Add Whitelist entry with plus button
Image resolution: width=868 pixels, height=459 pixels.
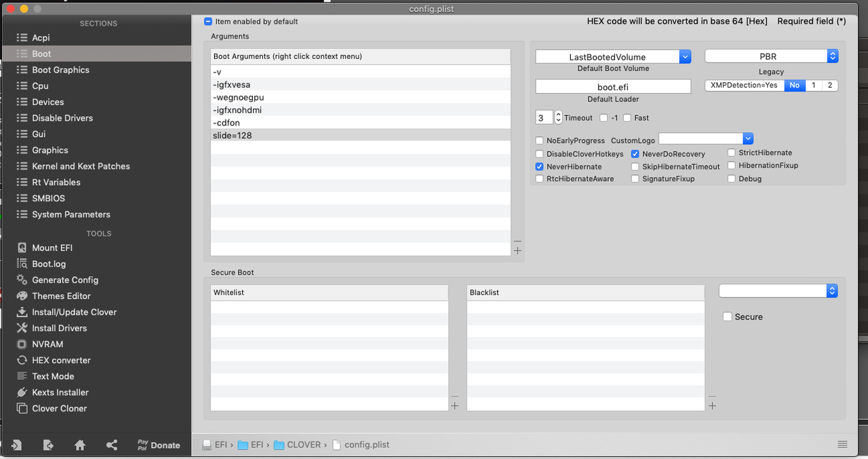pyautogui.click(x=454, y=406)
